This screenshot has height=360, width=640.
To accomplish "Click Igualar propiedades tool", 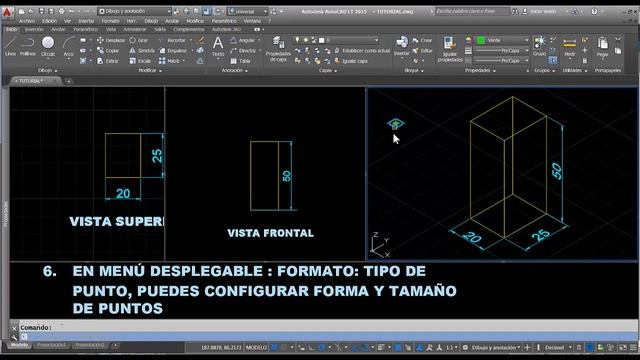I will point(449,49).
